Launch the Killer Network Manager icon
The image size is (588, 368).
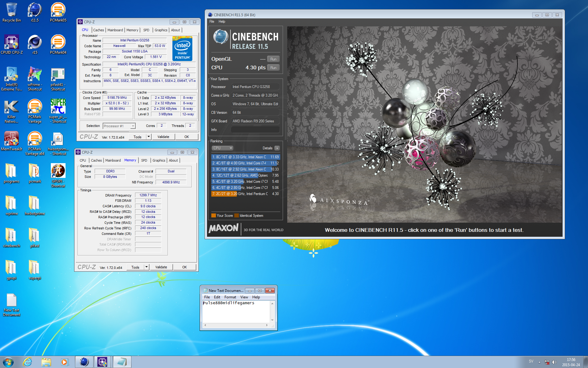[12, 111]
